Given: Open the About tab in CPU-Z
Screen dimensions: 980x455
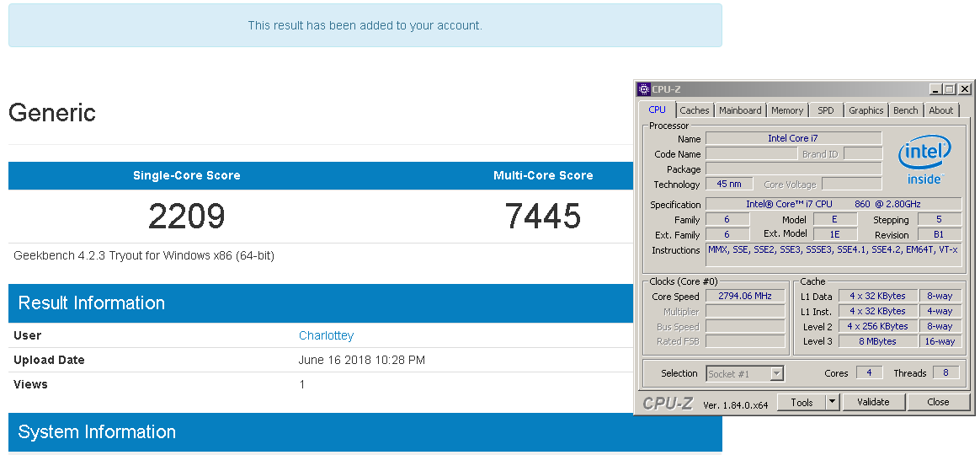Looking at the screenshot, I should coord(940,110).
